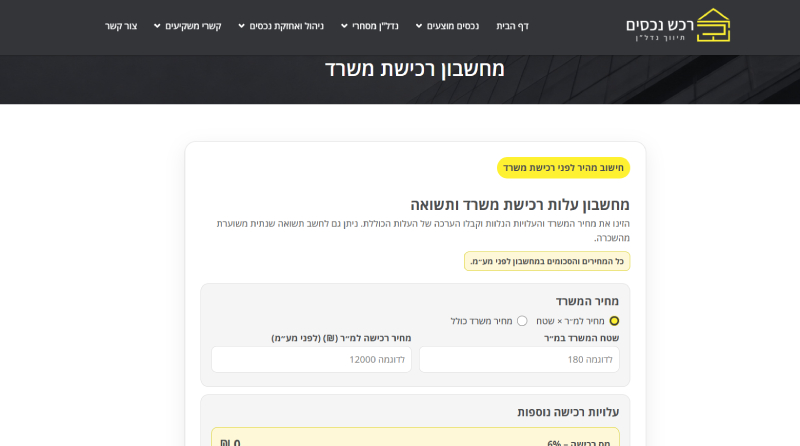Focus the מחיר רכישה למ״ר input field
This screenshot has height=446, width=800.
pyautogui.click(x=311, y=360)
